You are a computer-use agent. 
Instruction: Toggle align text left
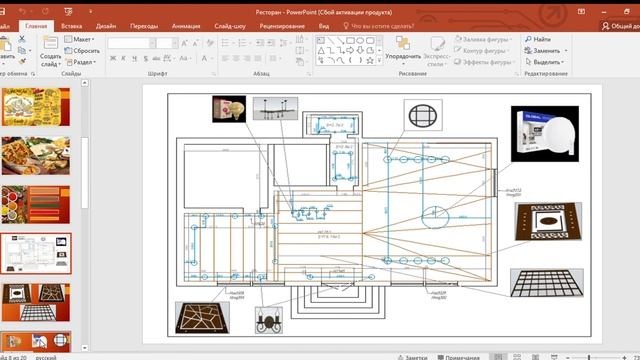click(x=225, y=58)
